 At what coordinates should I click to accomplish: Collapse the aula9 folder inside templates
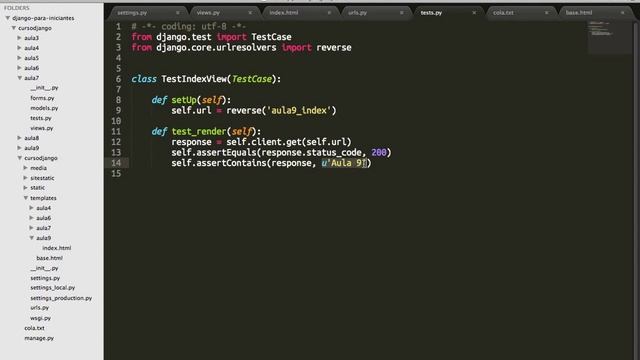(x=31, y=238)
